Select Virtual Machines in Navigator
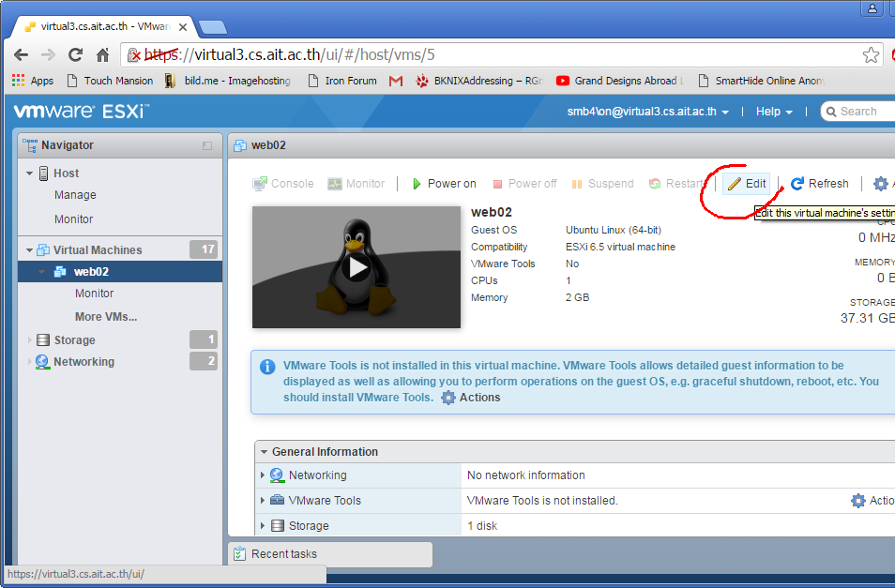This screenshot has height=588, width=895. tap(98, 250)
